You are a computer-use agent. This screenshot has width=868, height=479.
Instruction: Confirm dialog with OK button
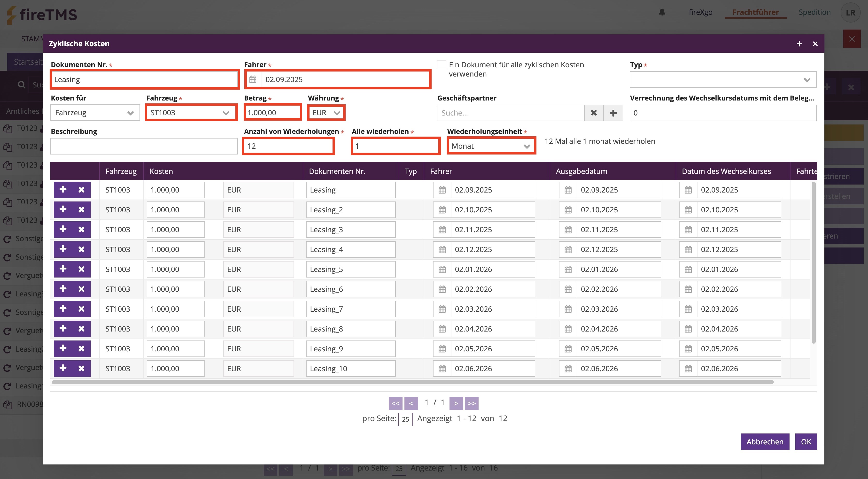(806, 442)
